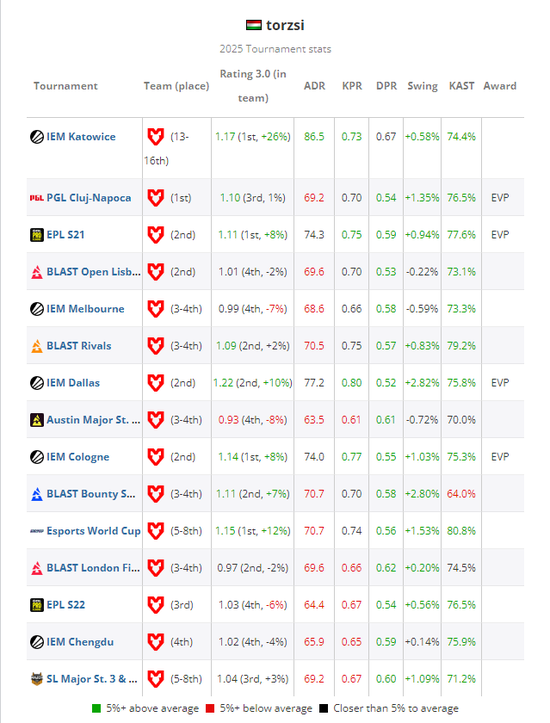Click the red 5%+ below average legend swatch
Screen dimensions: 550x723
click(x=210, y=708)
